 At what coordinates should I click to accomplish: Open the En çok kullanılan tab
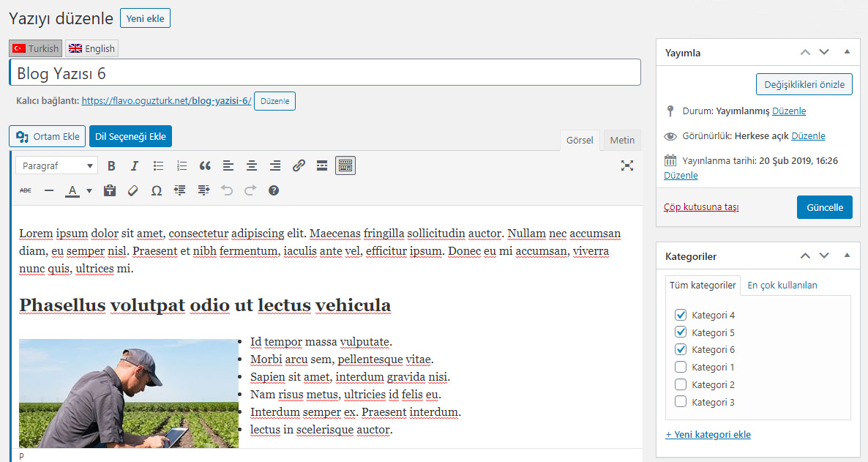coord(782,286)
